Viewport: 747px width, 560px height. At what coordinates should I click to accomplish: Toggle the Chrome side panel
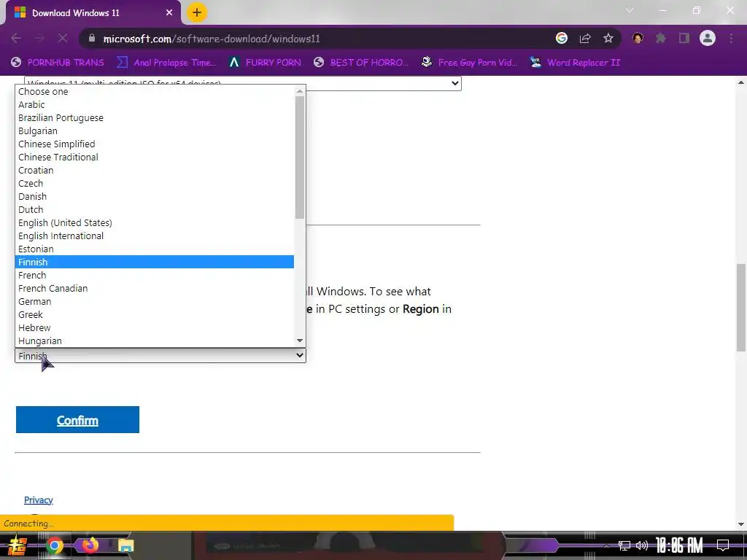click(684, 39)
